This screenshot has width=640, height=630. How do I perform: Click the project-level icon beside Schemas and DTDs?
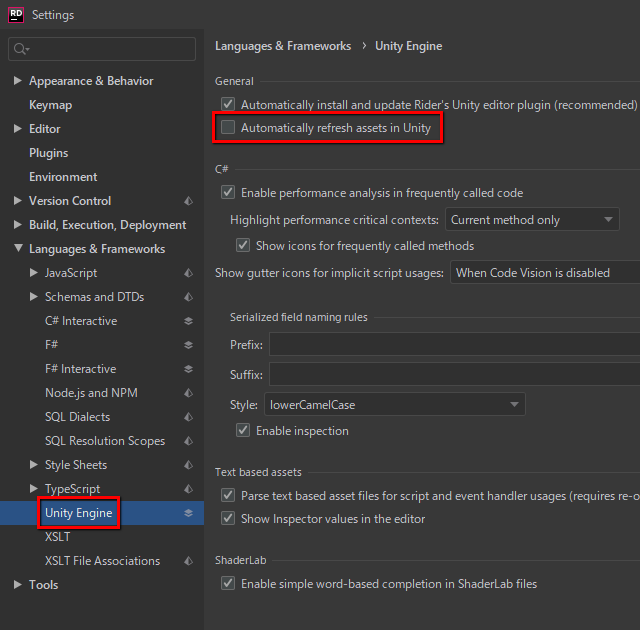(x=188, y=297)
